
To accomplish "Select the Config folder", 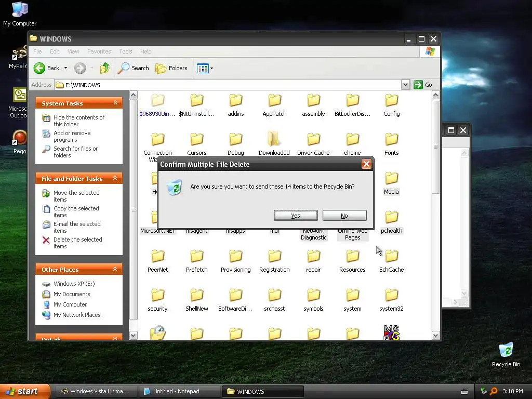I will (x=392, y=106).
